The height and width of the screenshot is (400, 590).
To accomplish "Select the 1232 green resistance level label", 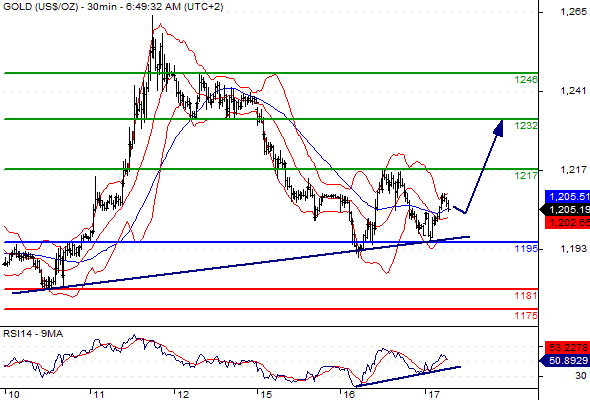I will 526,126.
